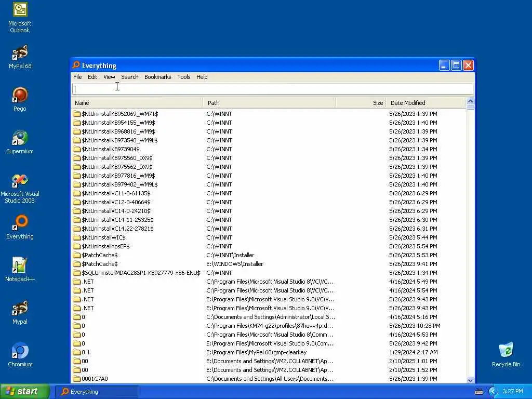Select $PatchCache$ in C:\WINNT\Installer
The width and height of the screenshot is (532, 399).
coord(269,255)
